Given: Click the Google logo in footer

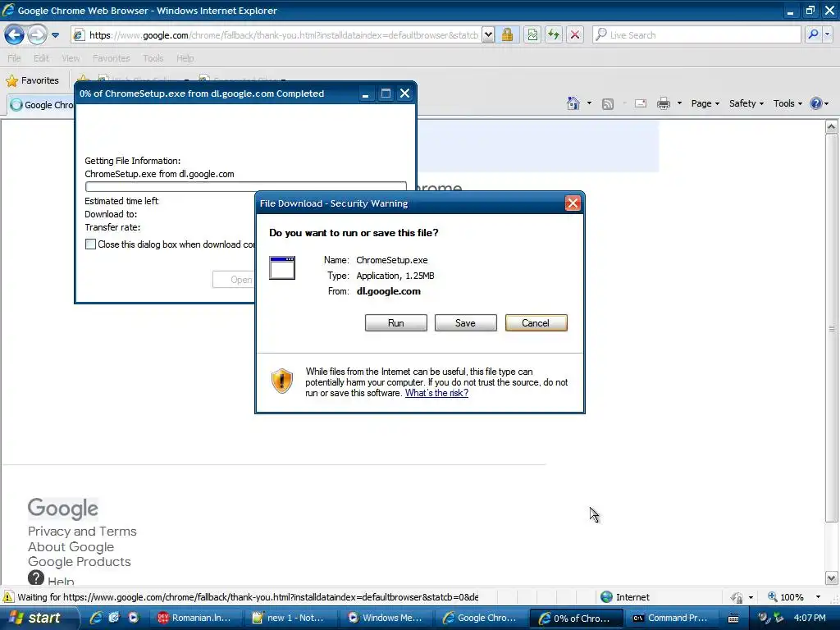Looking at the screenshot, I should click(x=63, y=509).
